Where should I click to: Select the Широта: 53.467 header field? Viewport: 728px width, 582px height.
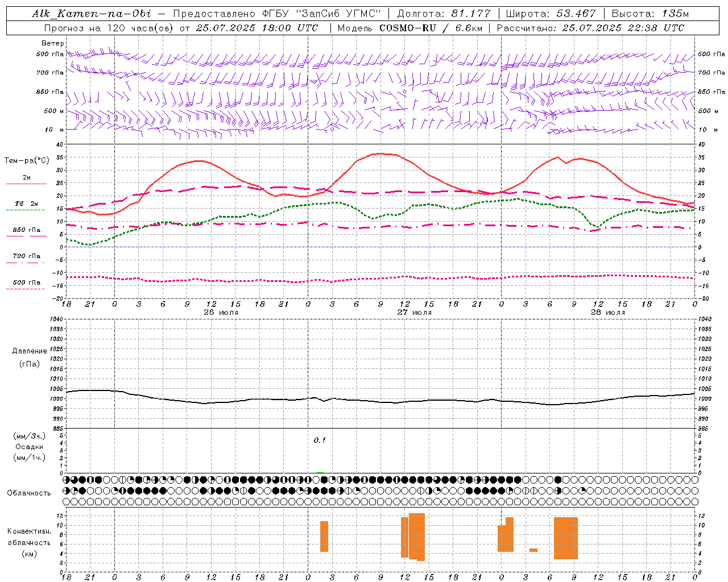click(x=551, y=14)
